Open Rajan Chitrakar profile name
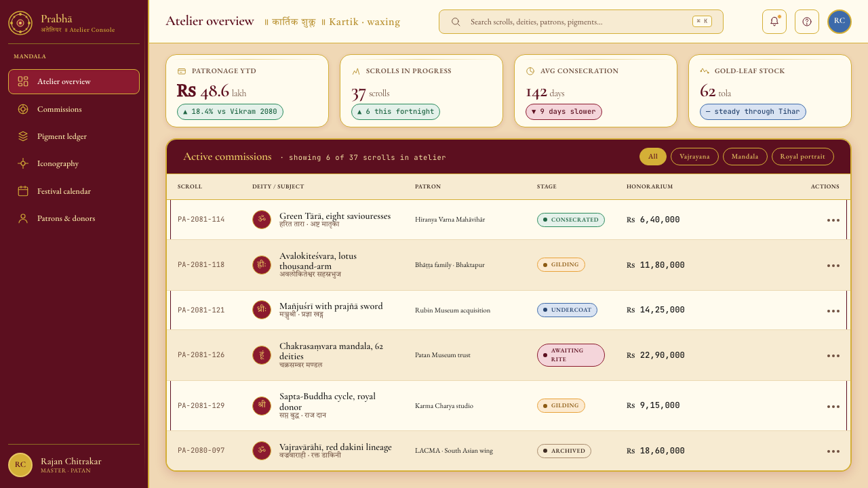This screenshot has height=488, width=868. pyautogui.click(x=71, y=461)
